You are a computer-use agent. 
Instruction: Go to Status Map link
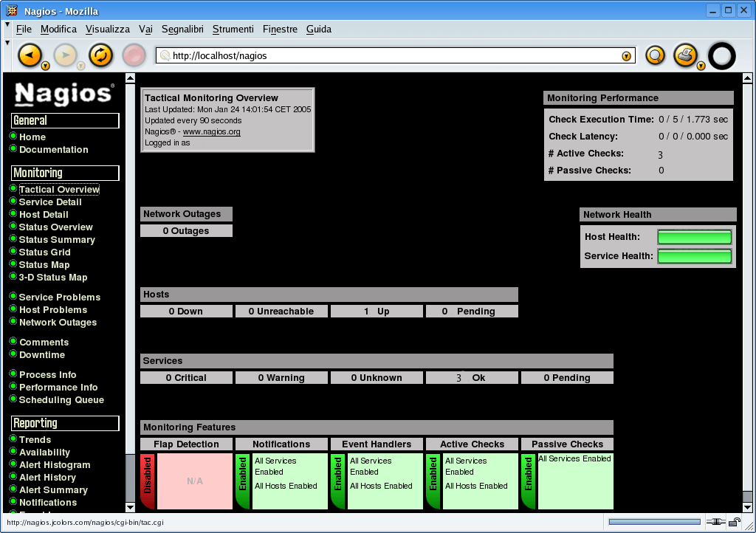tap(44, 264)
